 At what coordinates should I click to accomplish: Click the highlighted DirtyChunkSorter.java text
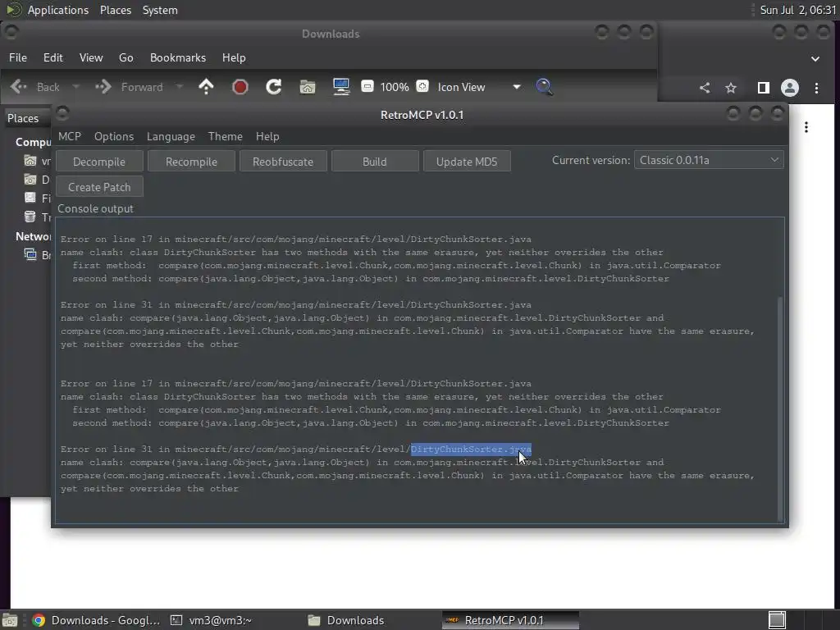click(x=471, y=449)
